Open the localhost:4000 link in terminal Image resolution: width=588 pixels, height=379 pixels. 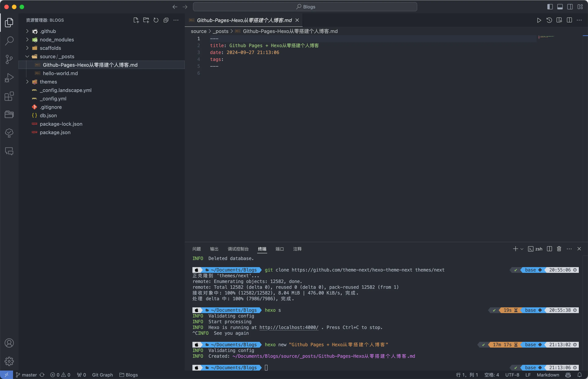point(289,327)
